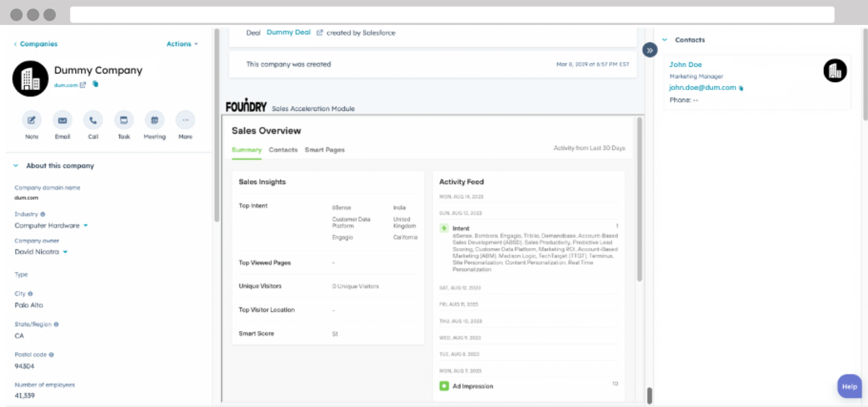868x407 pixels.
Task: Click the 'Top Viewed Pages' row label
Action: pyautogui.click(x=265, y=263)
